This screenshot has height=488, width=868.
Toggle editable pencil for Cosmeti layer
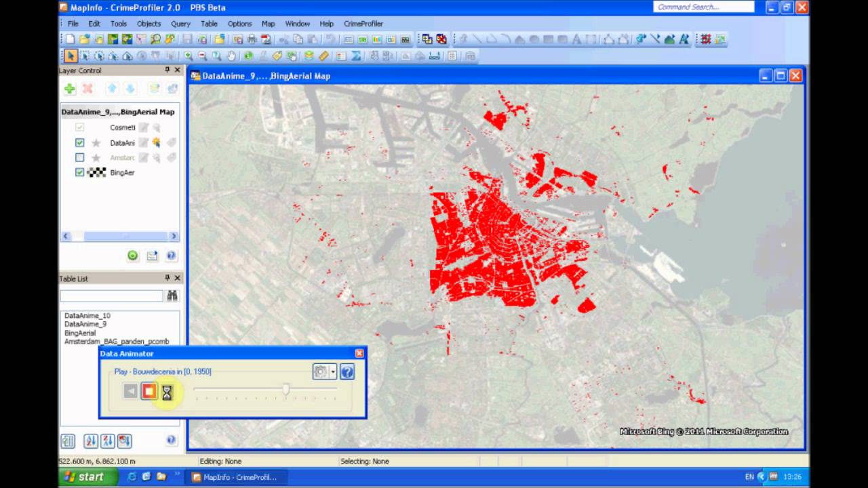click(144, 127)
